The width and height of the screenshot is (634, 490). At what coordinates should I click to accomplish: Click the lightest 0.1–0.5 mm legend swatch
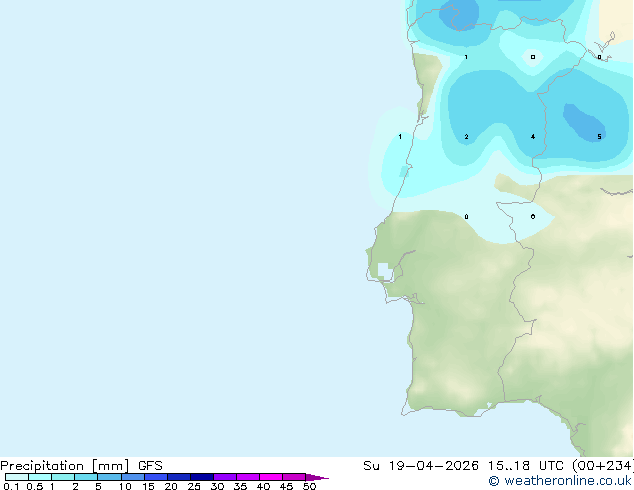tap(17, 477)
